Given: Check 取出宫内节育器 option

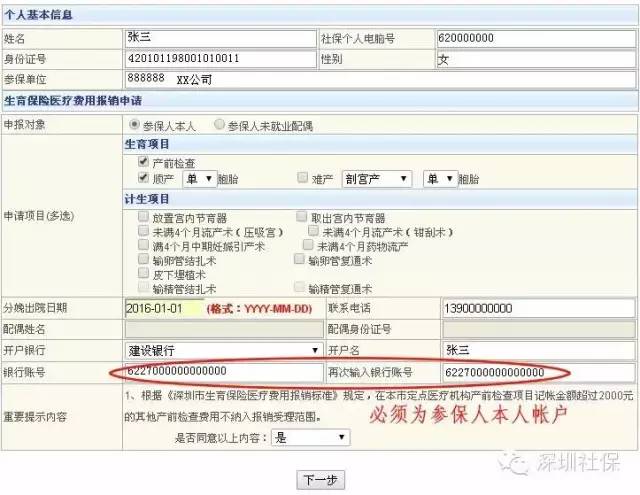Looking at the screenshot, I should [x=302, y=216].
